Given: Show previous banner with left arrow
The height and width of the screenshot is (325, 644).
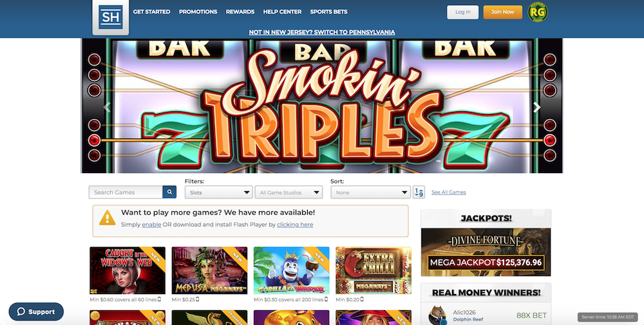Looking at the screenshot, I should pos(107,107).
